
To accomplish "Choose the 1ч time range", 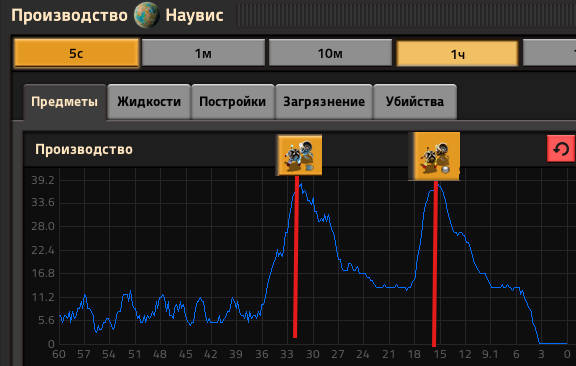I will [x=457, y=54].
